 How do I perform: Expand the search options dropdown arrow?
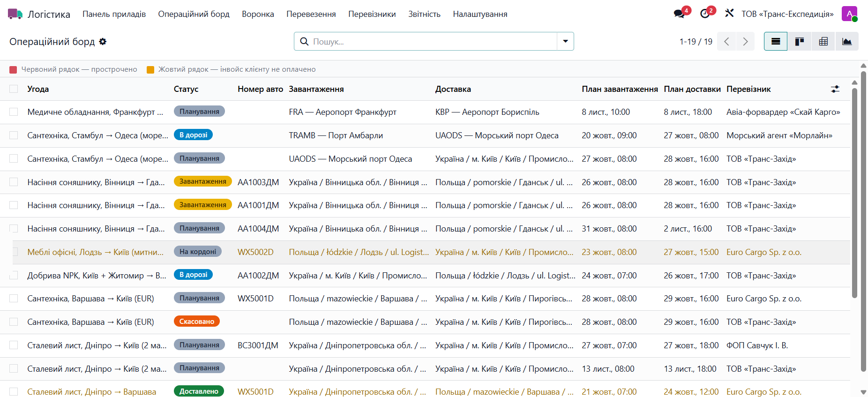pos(565,42)
